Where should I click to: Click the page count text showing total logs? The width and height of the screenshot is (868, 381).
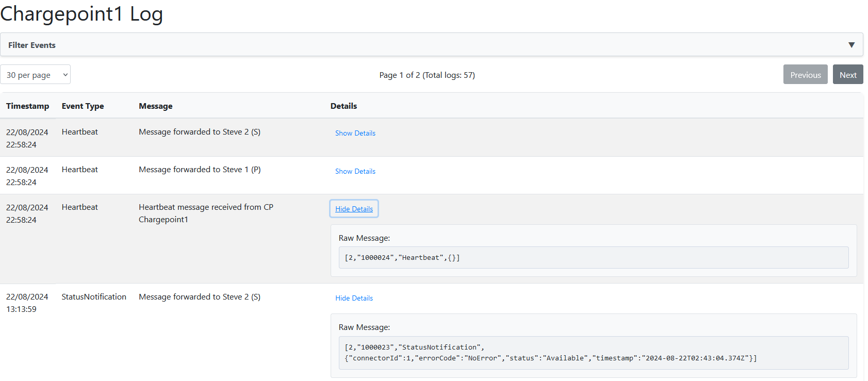427,75
